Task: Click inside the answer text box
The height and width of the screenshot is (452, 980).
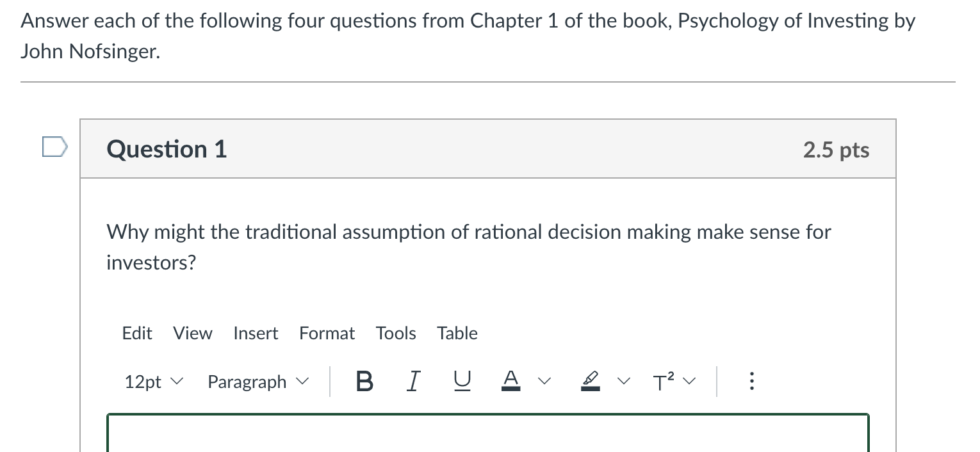Action: [487, 435]
